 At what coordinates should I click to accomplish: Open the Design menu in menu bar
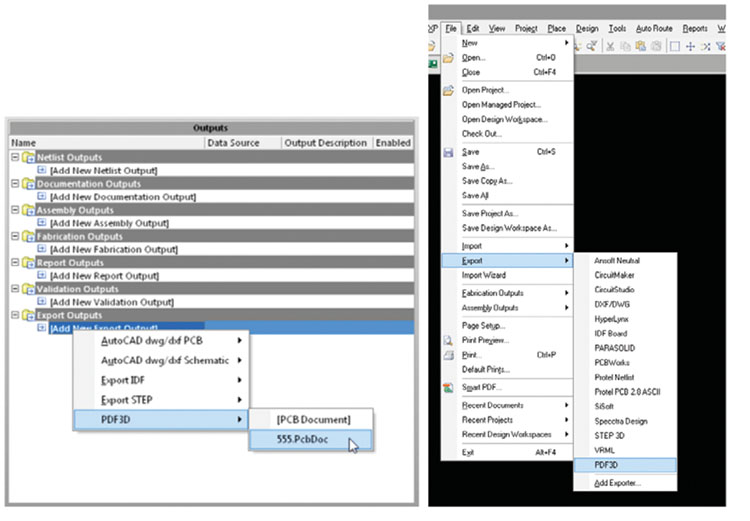click(587, 29)
